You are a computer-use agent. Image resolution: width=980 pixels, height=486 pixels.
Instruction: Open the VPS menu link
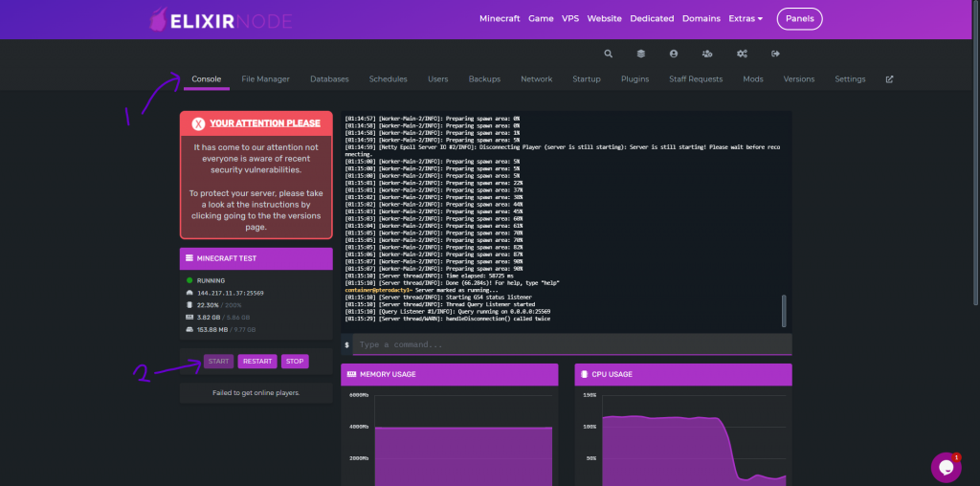coord(570,19)
